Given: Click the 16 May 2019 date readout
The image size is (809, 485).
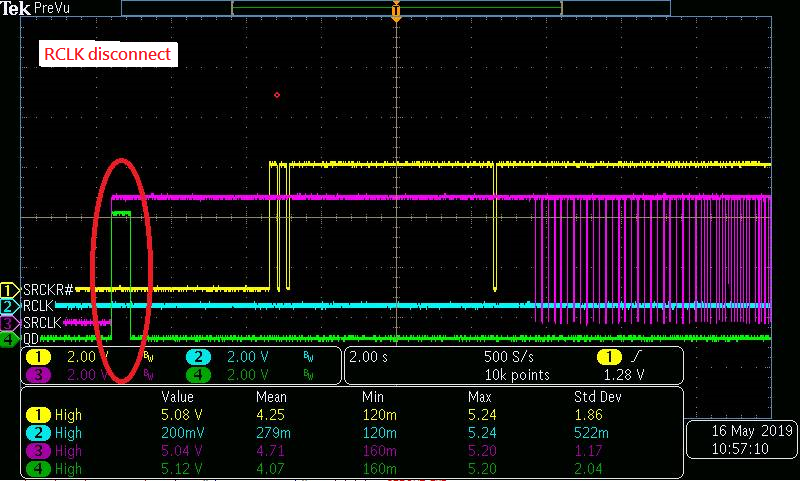Looking at the screenshot, I should pos(752,431).
